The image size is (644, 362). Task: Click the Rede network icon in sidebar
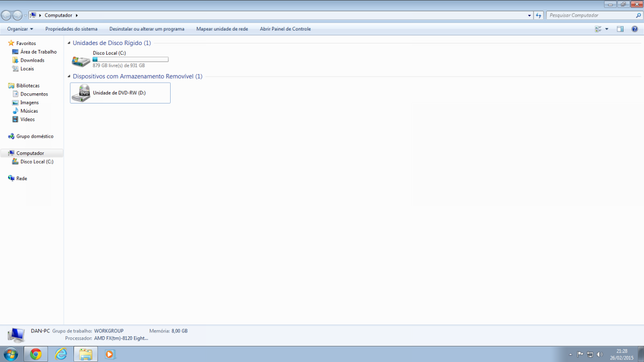coord(11,179)
